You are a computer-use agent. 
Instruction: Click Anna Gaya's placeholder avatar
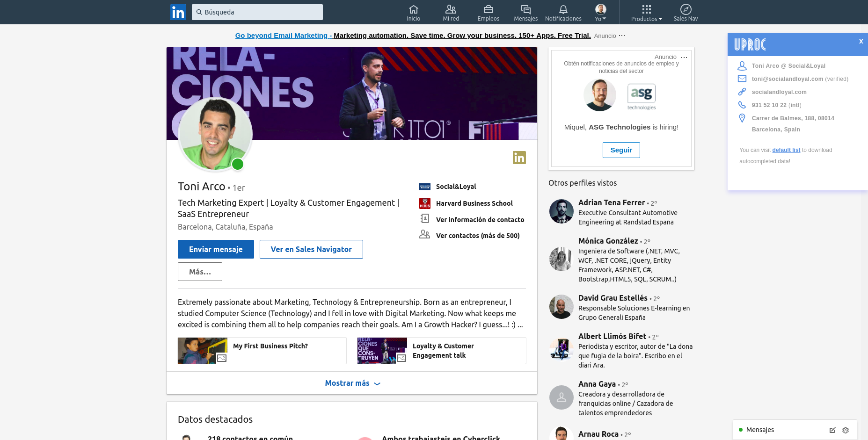562,397
